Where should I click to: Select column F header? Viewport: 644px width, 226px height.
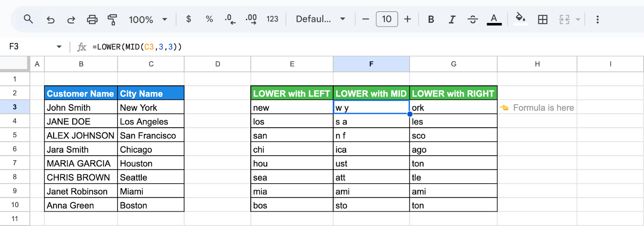(371, 64)
